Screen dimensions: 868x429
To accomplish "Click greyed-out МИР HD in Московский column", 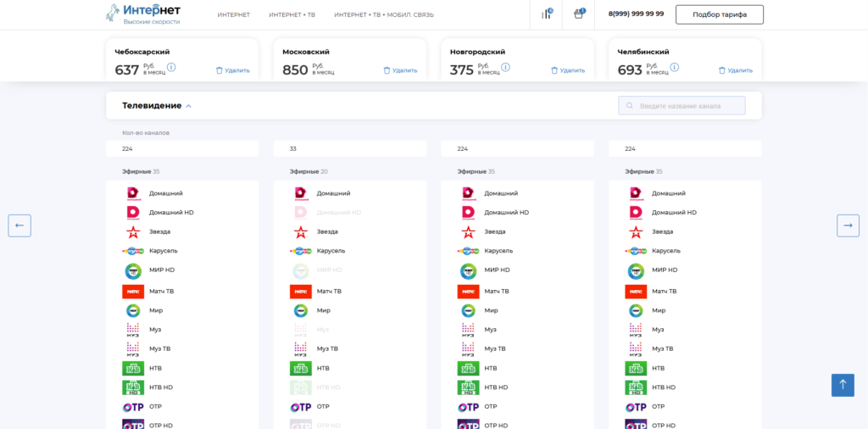I will click(330, 270).
